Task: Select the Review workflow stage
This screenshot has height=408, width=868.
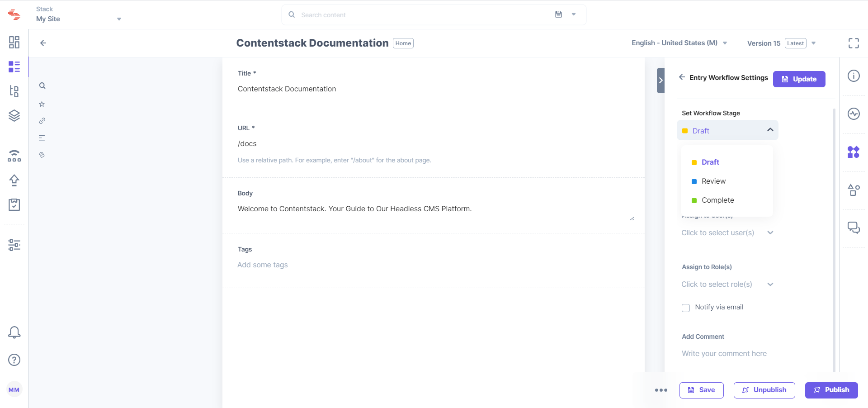Action: coord(714,181)
